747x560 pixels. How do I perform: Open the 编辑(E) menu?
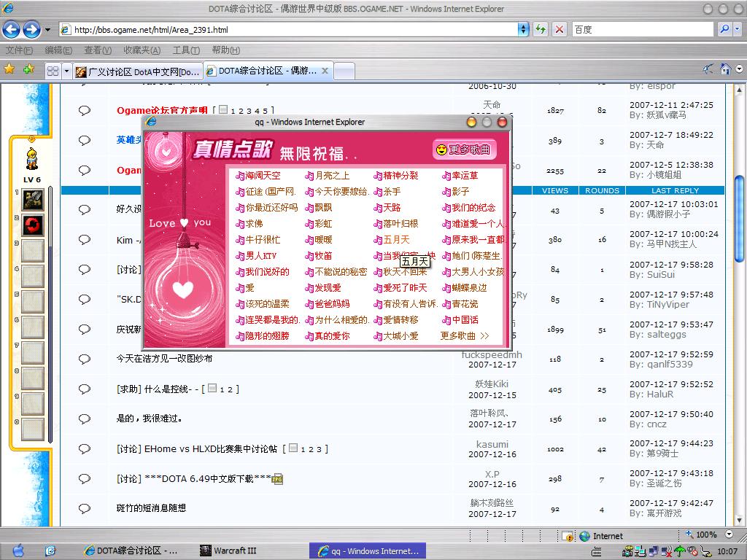pos(58,50)
